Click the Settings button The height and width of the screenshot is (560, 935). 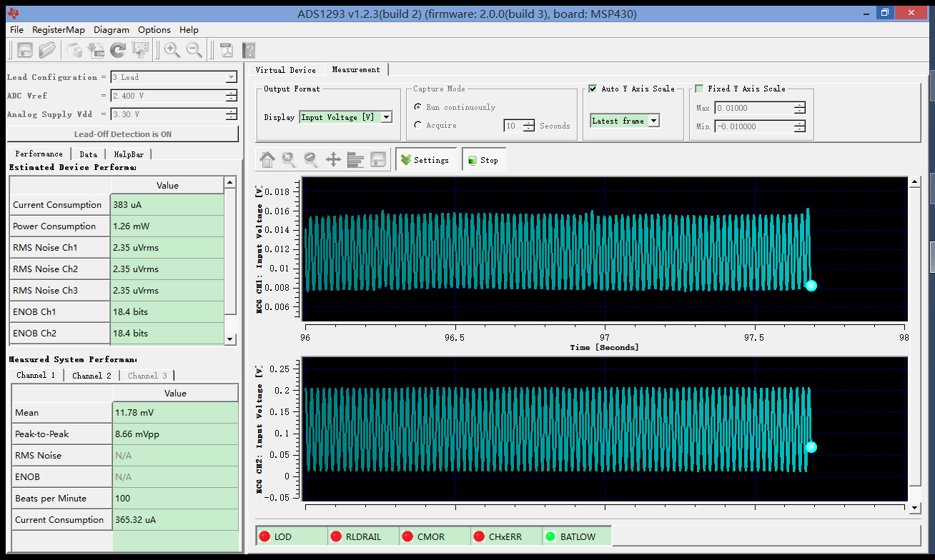click(425, 160)
